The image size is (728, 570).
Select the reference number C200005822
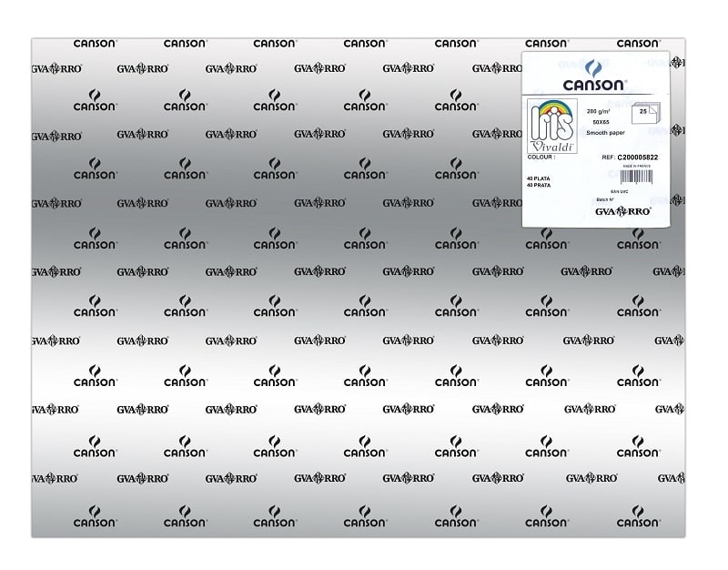click(x=638, y=158)
